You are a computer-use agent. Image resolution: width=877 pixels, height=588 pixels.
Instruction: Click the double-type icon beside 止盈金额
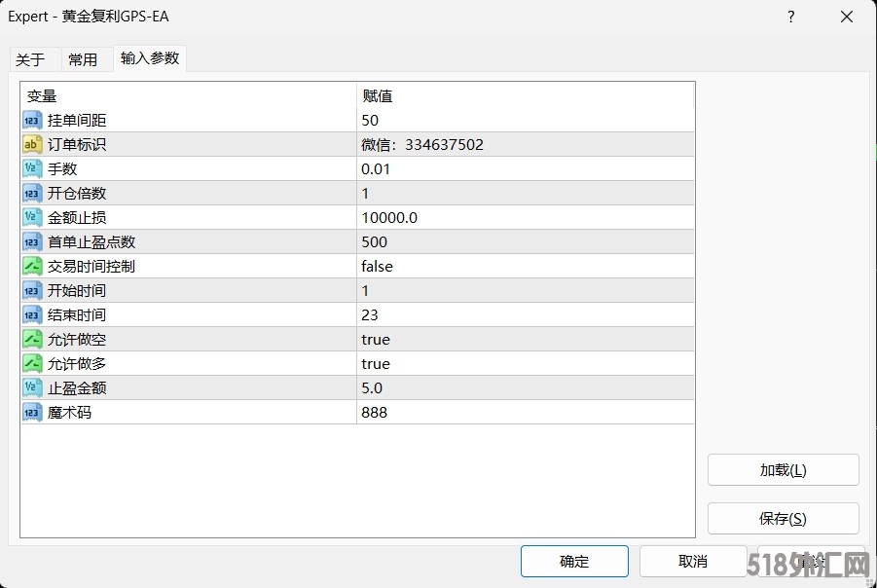coord(32,387)
